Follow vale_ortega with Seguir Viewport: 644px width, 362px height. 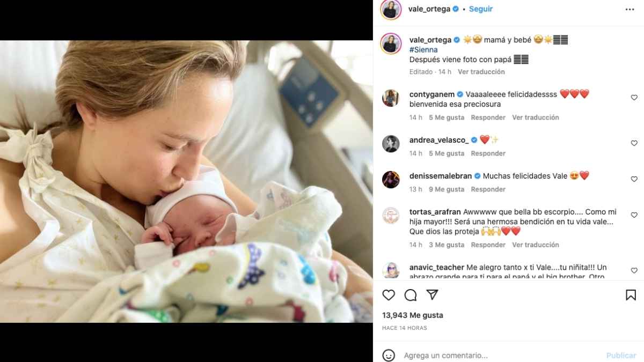click(481, 9)
